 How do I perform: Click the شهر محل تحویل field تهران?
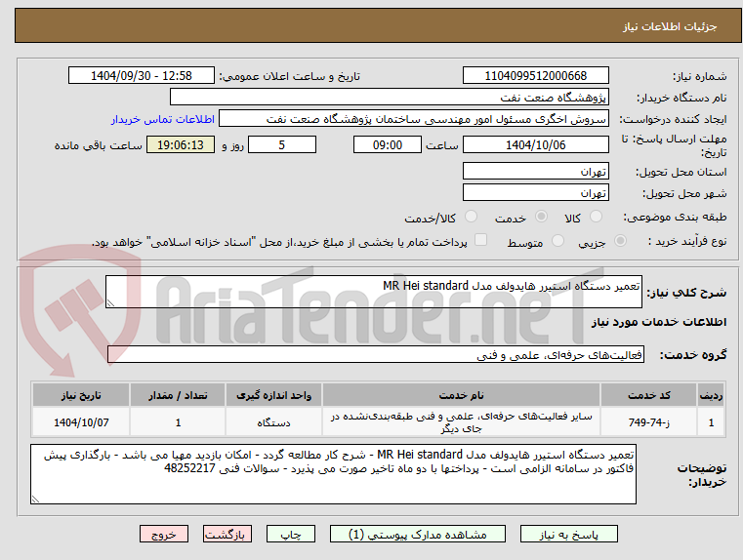coord(535,192)
